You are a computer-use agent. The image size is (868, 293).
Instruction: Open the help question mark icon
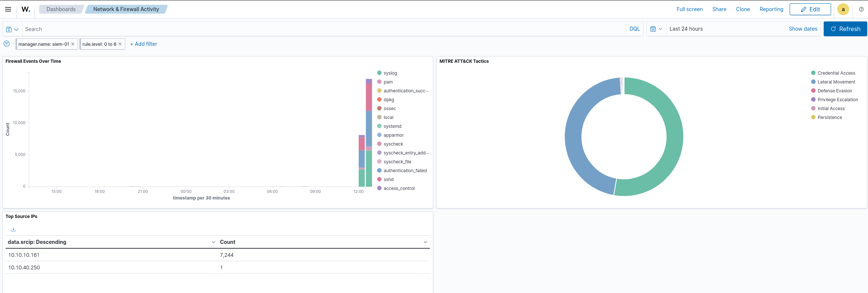point(861,9)
